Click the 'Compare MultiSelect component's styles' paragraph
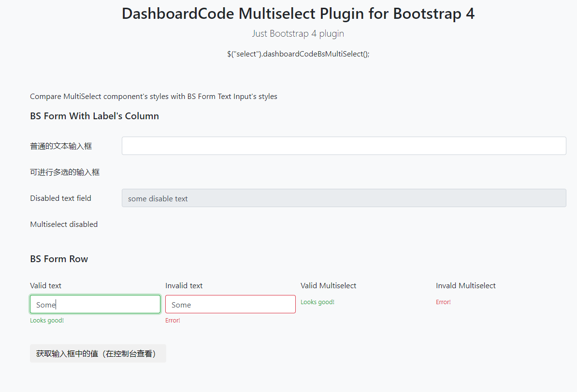The width and height of the screenshot is (577, 392). pos(154,97)
